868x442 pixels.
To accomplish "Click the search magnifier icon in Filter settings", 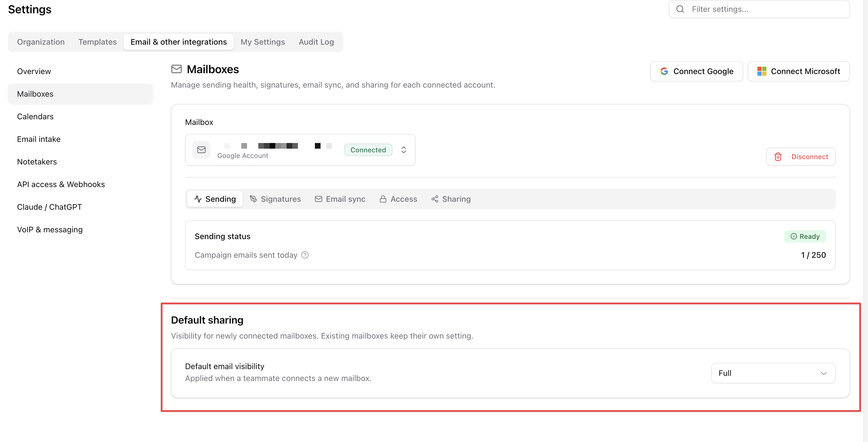I will [x=680, y=9].
